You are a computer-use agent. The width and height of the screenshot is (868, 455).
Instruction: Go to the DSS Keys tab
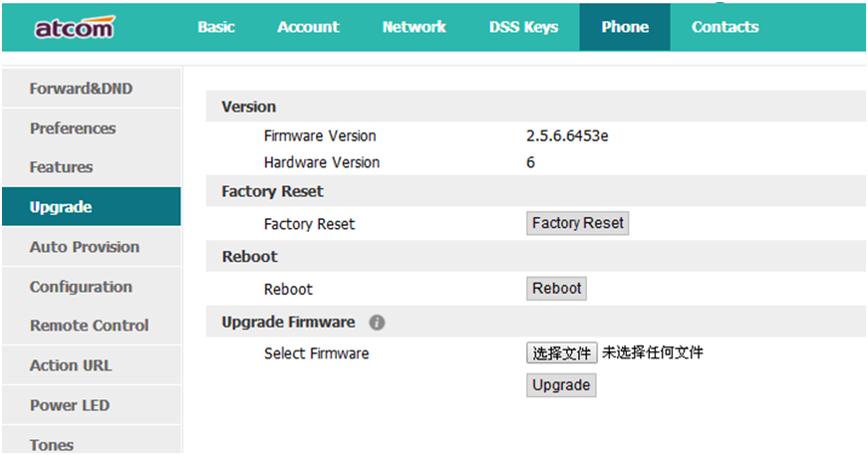pos(524,27)
